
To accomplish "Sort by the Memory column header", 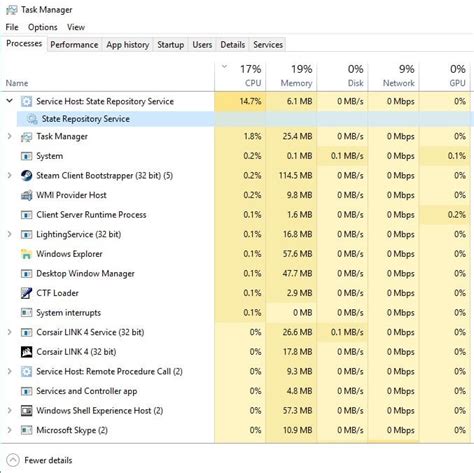I will point(292,77).
